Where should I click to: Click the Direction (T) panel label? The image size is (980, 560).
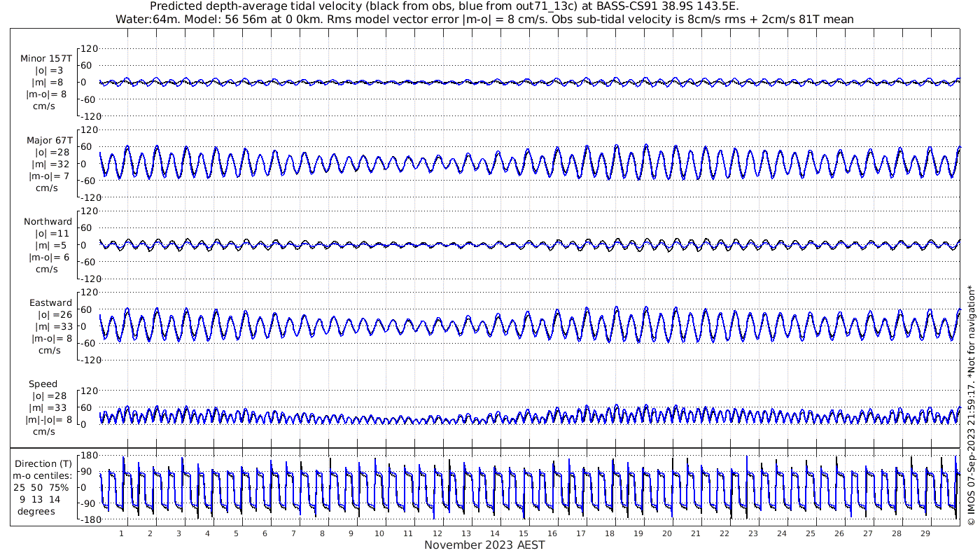43,463
